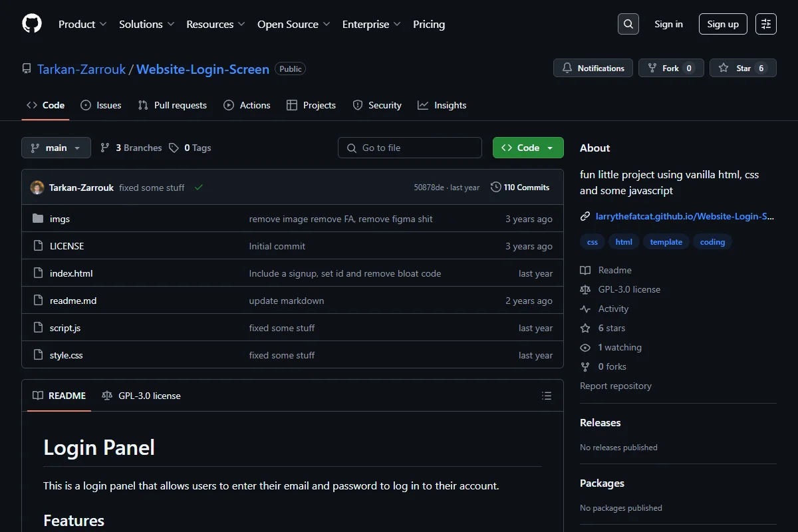
Task: Expand the main branch dropdown
Action: 56,148
